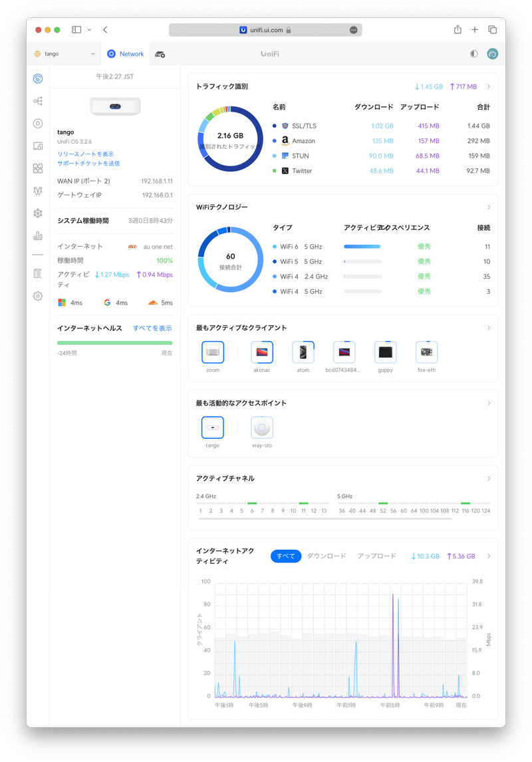
Task: Select the ダウンロード filter on the internet activity chart
Action: coord(326,556)
